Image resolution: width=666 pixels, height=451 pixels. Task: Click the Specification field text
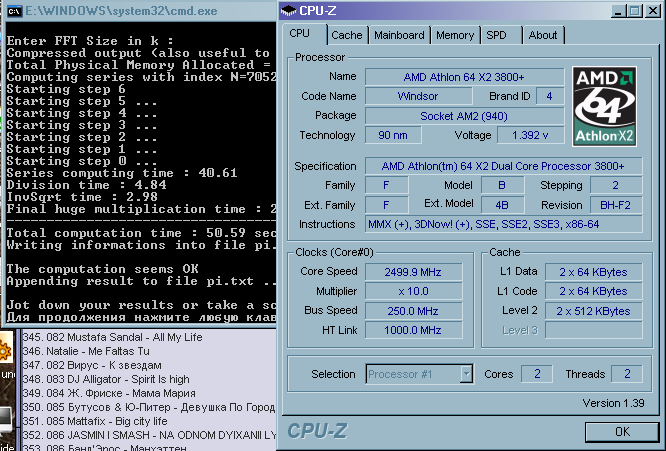click(x=503, y=166)
